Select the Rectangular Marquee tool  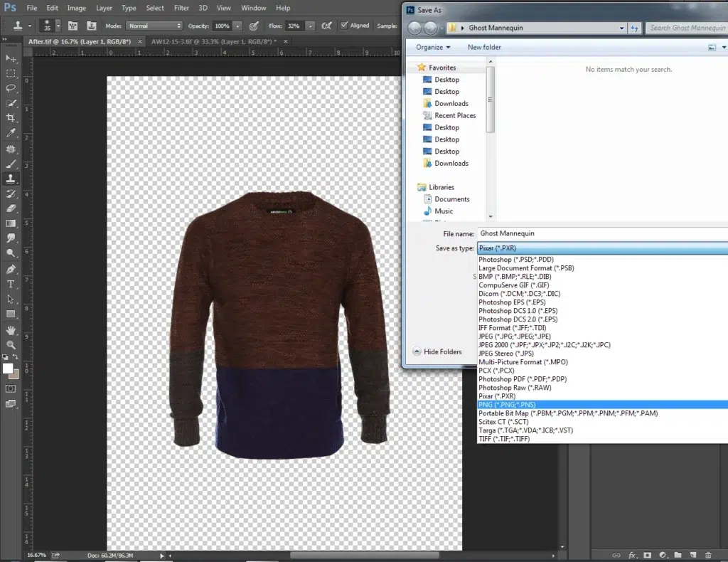pos(11,73)
